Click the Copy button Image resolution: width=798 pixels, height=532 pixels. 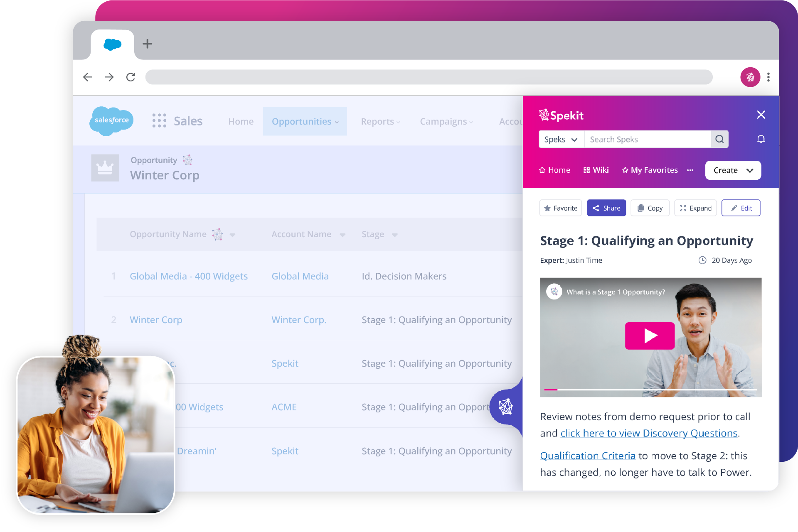click(x=650, y=208)
